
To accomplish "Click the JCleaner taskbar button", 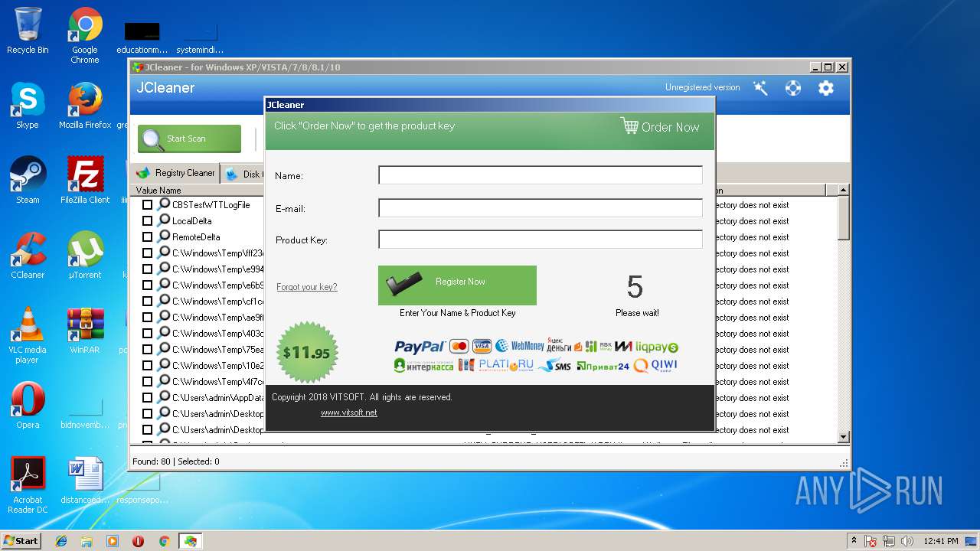I will [190, 541].
